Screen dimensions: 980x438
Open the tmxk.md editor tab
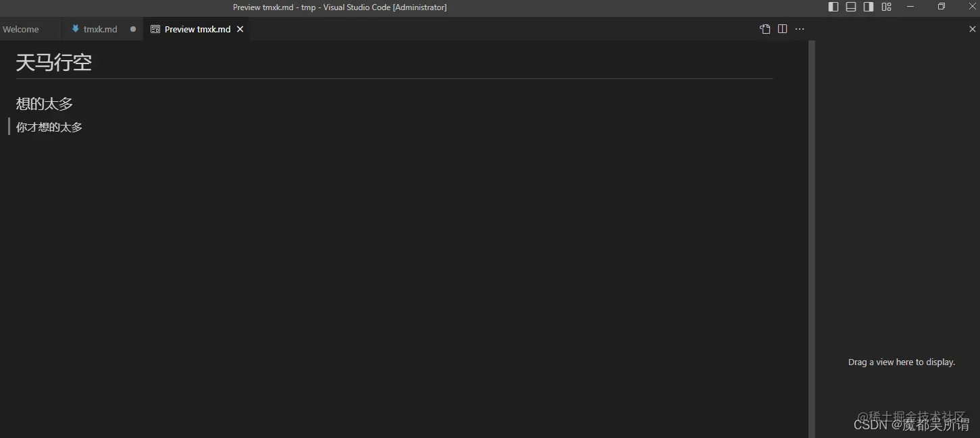click(x=101, y=29)
